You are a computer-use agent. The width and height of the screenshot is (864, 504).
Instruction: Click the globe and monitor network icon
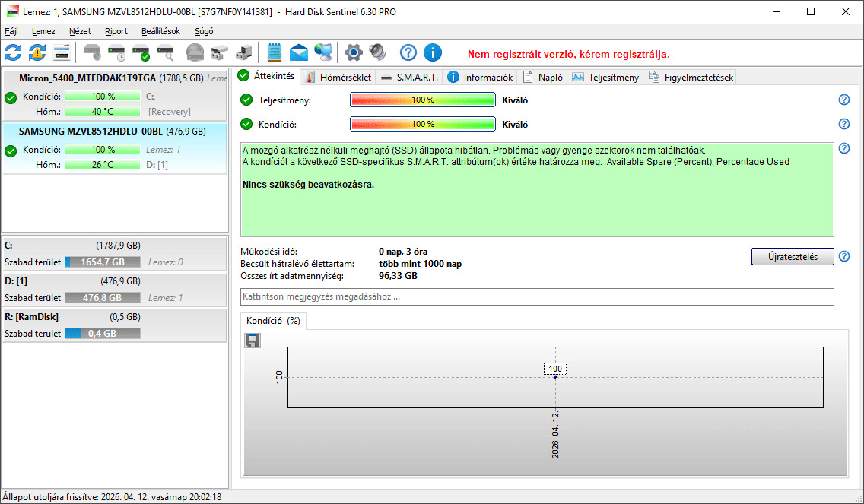[323, 53]
